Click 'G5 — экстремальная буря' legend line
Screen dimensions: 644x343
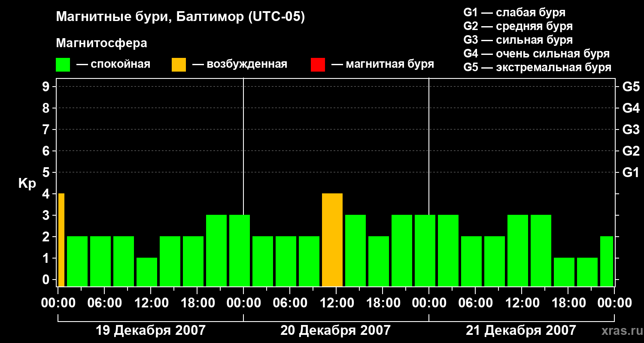tap(537, 67)
